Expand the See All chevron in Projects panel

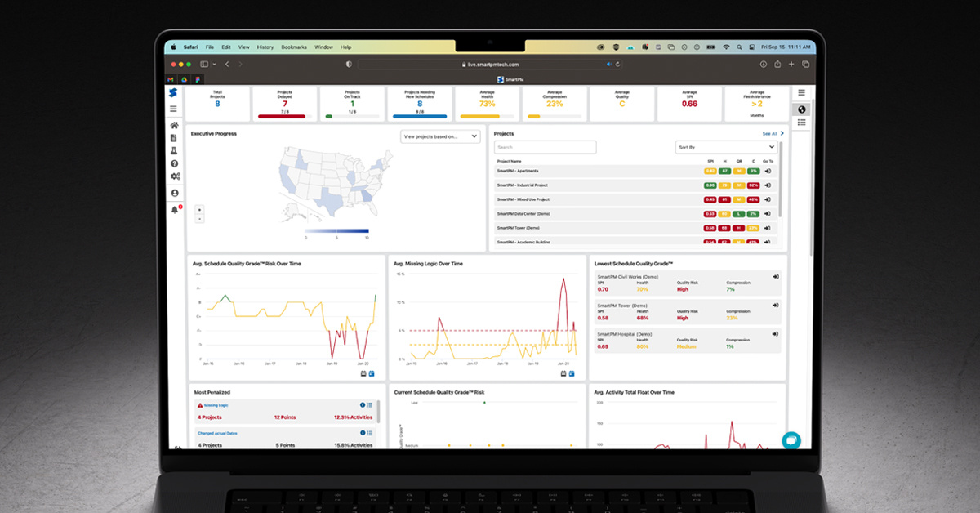pyautogui.click(x=782, y=132)
